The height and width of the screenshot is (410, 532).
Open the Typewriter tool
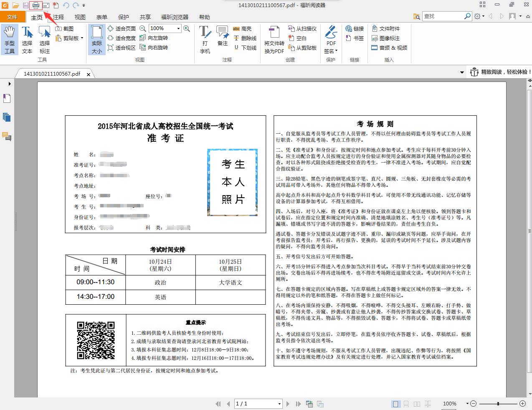(x=205, y=40)
